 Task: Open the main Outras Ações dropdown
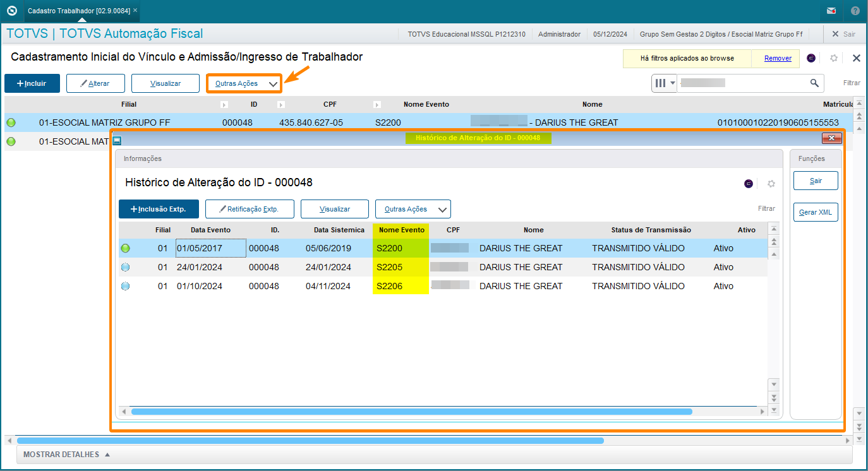pyautogui.click(x=244, y=83)
